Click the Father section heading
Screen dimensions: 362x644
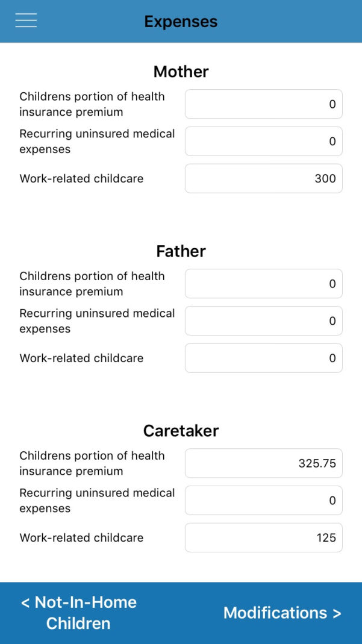[x=181, y=251]
